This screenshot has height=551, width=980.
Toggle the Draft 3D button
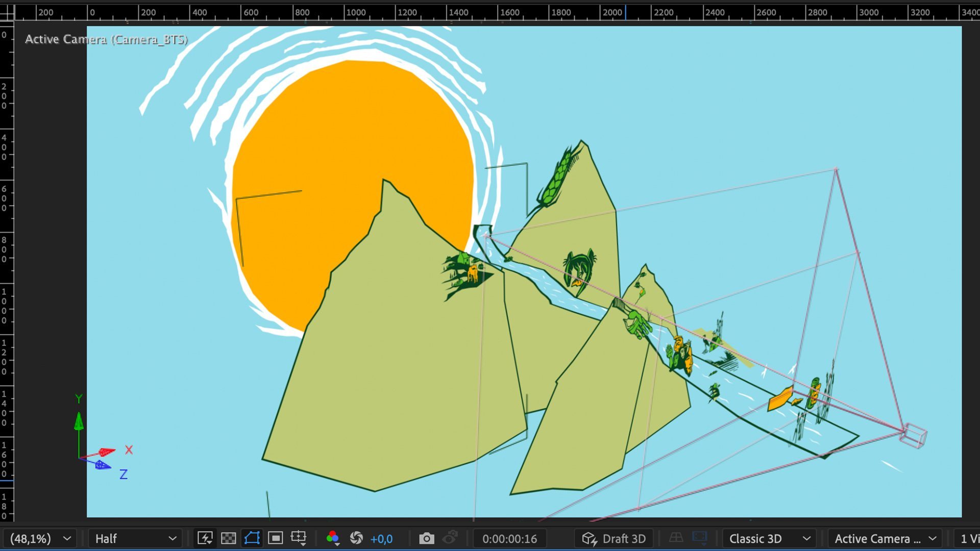point(614,539)
